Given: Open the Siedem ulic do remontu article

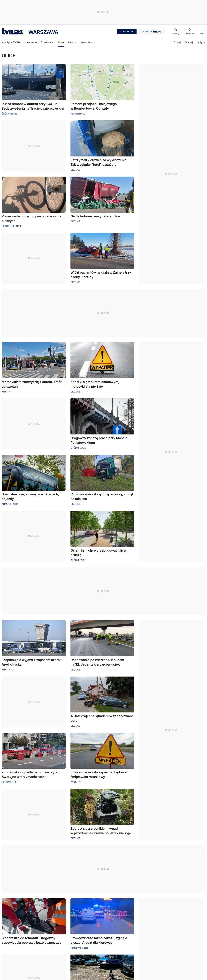Looking at the screenshot, I should 31,940.
